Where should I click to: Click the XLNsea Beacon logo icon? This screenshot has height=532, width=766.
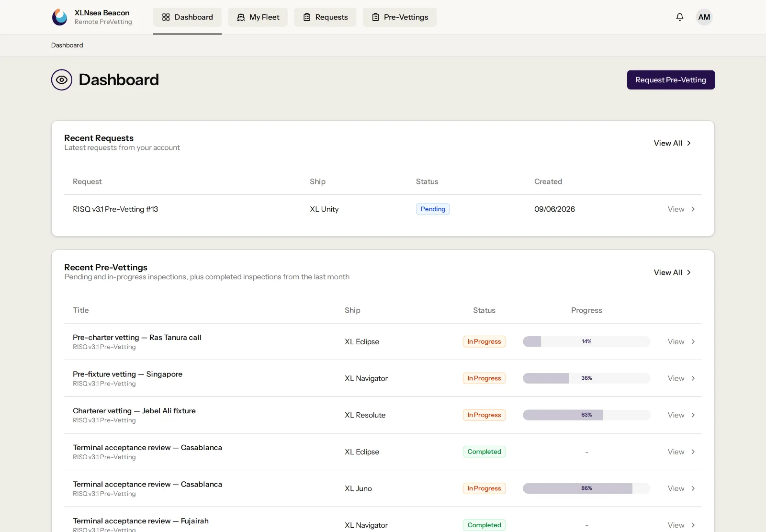(x=60, y=17)
